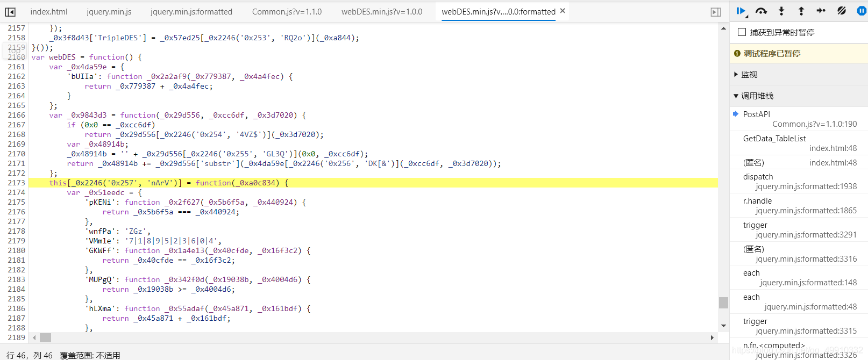Resume script execution

click(x=742, y=11)
